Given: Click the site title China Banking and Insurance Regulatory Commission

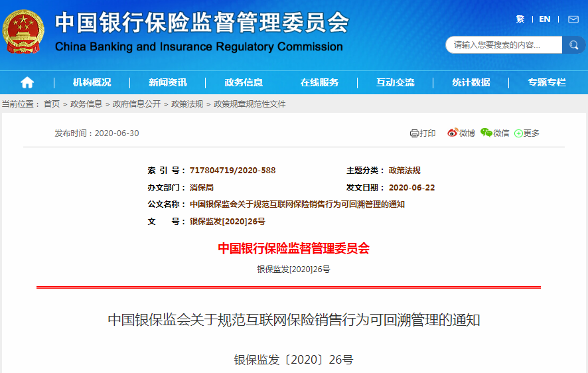Looking at the screenshot, I should (198, 46).
